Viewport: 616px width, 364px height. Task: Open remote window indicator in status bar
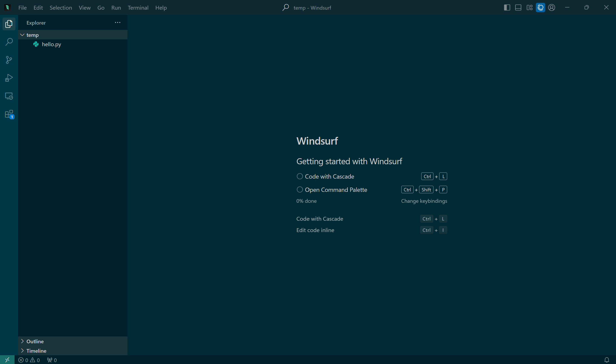click(7, 360)
